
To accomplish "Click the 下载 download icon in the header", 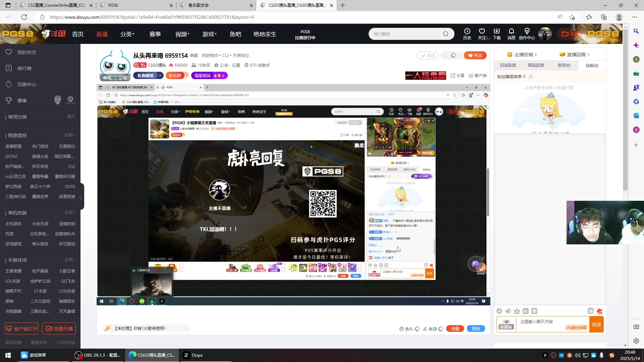I will 497,34.
